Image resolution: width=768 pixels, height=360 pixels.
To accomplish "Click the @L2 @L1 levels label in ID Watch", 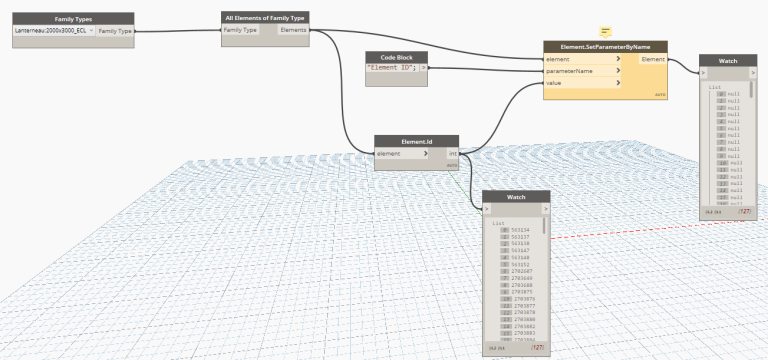I will tap(496, 348).
